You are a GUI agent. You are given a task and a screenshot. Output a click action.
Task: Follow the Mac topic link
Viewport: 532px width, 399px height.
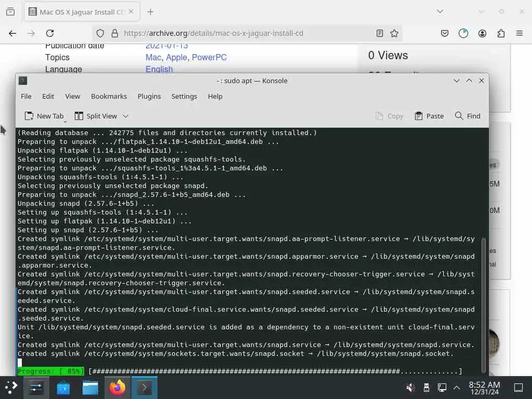pos(153,57)
